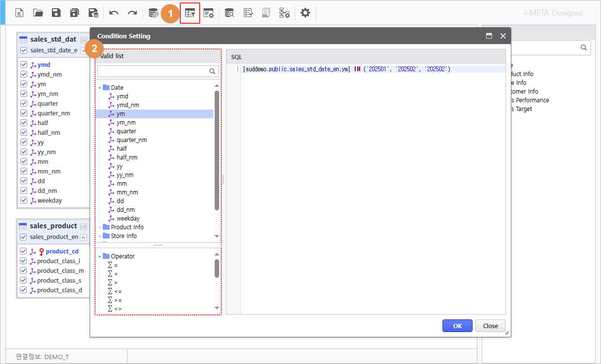This screenshot has height=364, width=601.
Task: Expand the Product Info folder
Action: 100,227
